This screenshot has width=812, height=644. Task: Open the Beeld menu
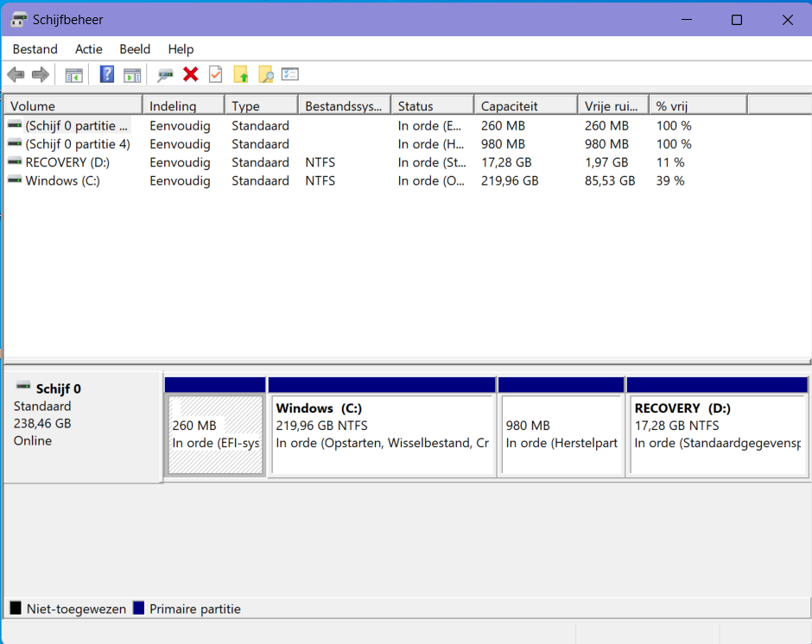click(x=135, y=49)
